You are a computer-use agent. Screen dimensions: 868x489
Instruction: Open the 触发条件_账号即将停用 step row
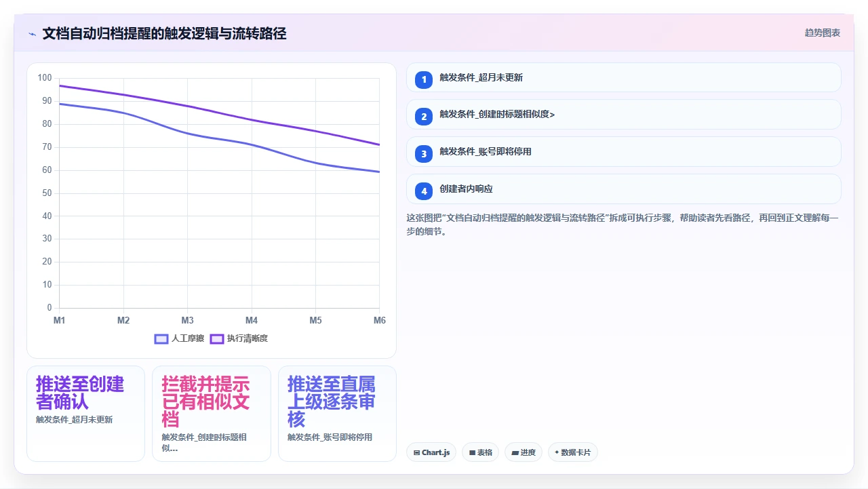623,152
